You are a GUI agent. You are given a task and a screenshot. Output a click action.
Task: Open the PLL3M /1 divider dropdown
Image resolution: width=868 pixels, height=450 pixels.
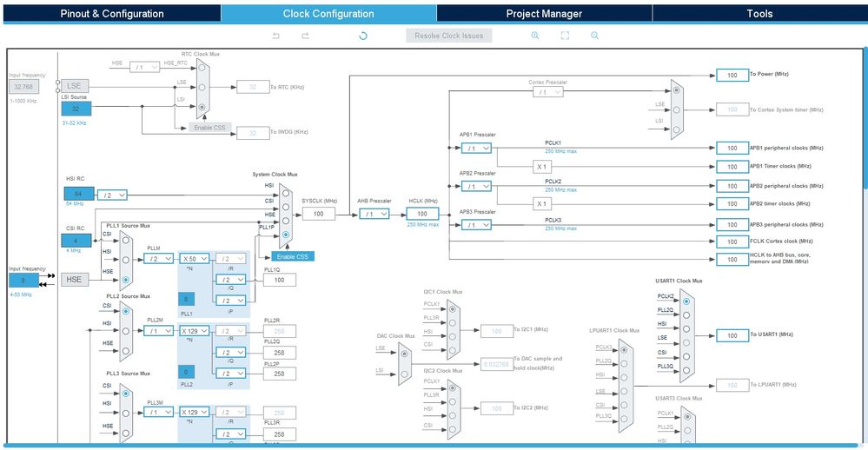(158, 413)
